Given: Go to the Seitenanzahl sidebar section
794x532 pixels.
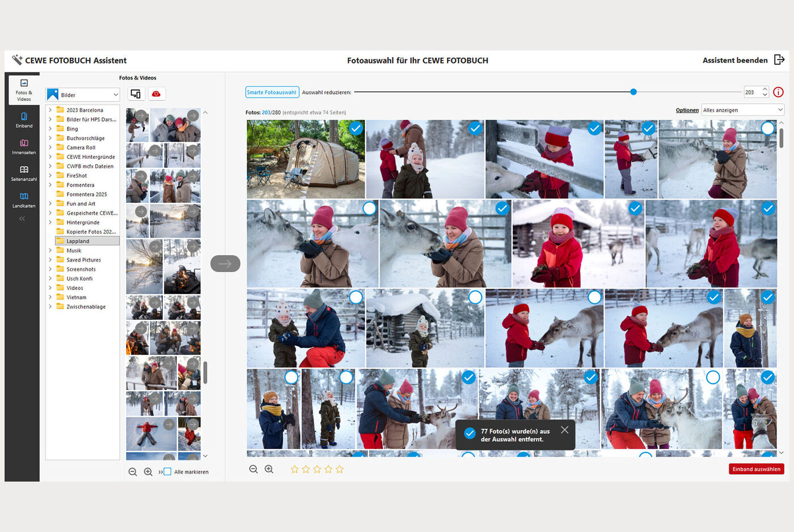Looking at the screenshot, I should click(24, 173).
